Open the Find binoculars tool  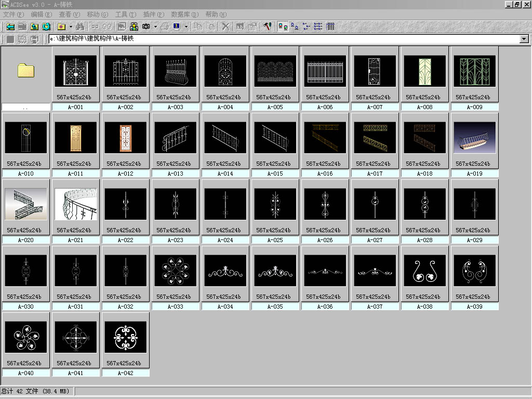pyautogui.click(x=79, y=26)
